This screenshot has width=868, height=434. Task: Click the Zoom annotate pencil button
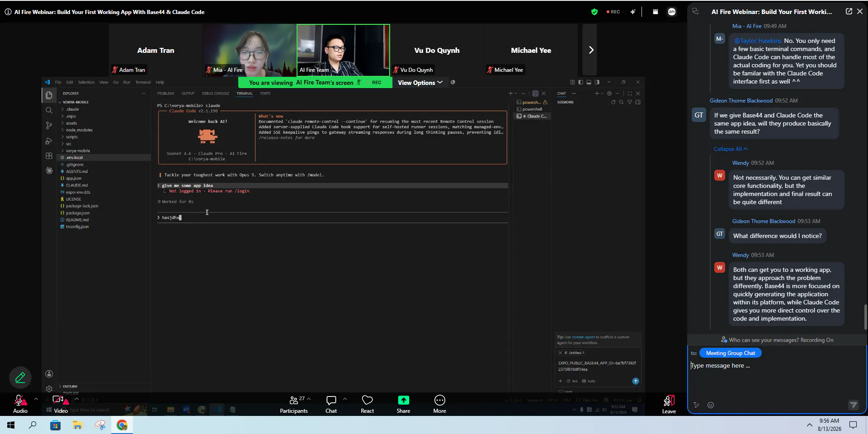click(x=20, y=378)
